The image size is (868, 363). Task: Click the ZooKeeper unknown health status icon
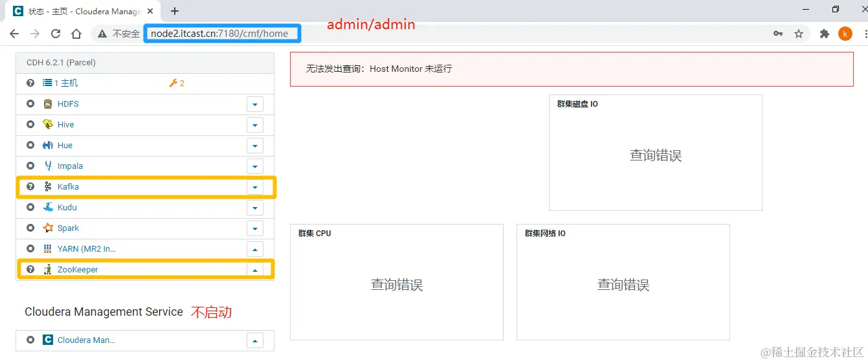[30, 270]
